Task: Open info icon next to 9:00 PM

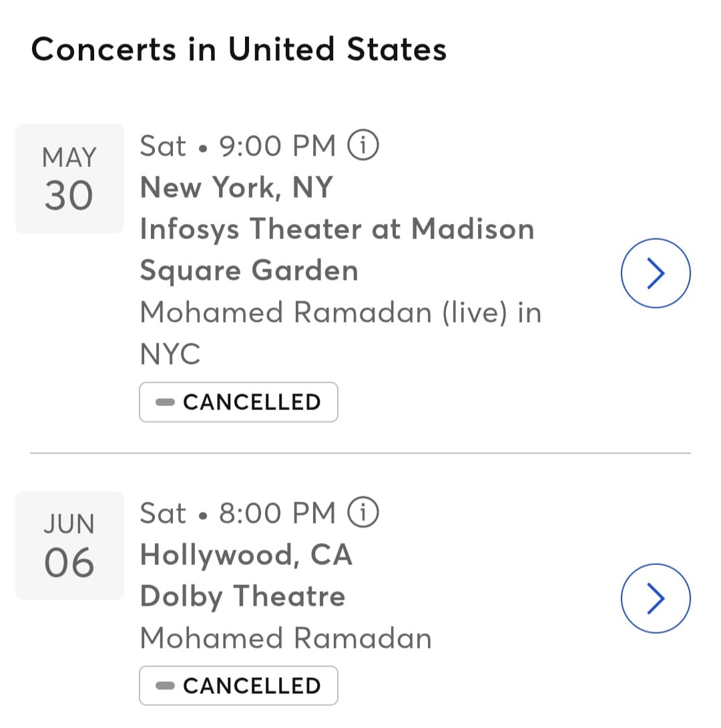Action: pyautogui.click(x=363, y=145)
